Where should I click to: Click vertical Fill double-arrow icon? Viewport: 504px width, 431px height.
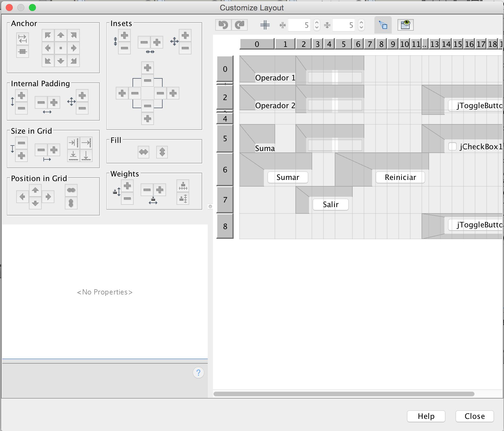pyautogui.click(x=162, y=152)
